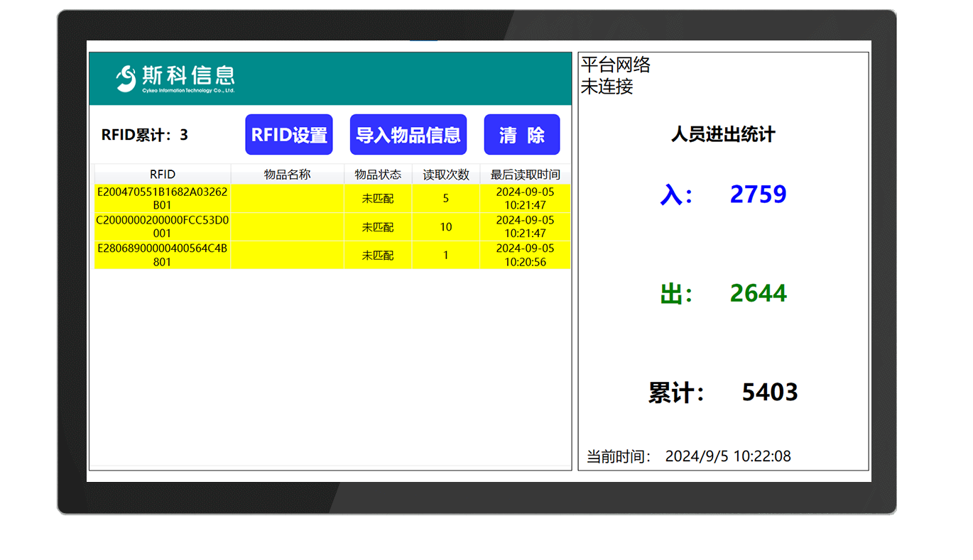The height and width of the screenshot is (560, 973).
Task: Open the RFID设置 settings panel
Action: (x=288, y=134)
